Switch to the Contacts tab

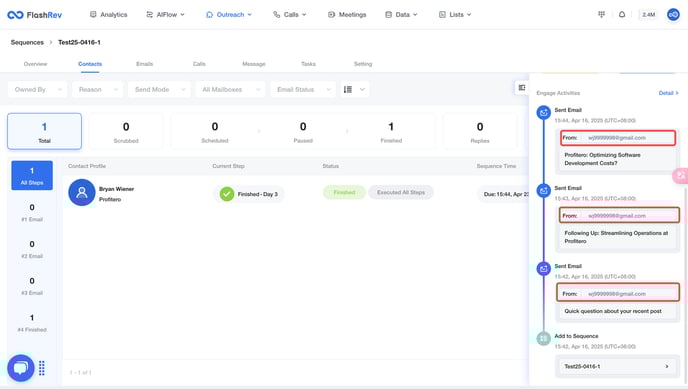click(x=90, y=64)
